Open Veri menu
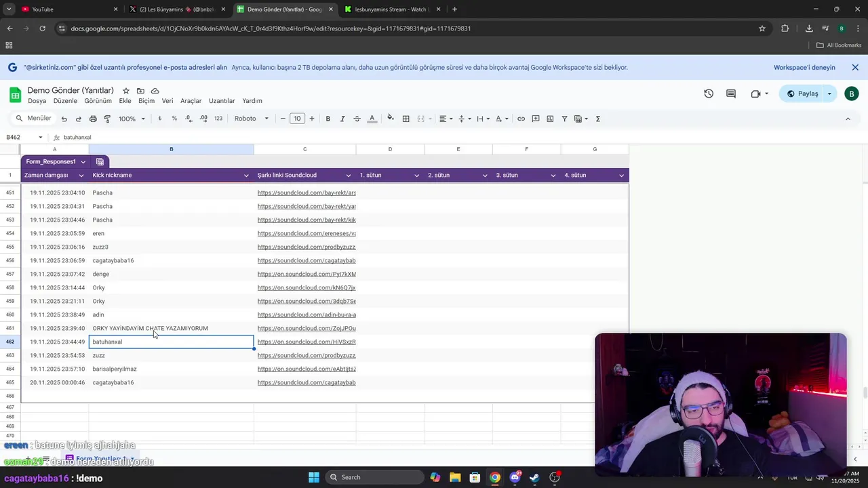Image resolution: width=868 pixels, height=488 pixels. point(167,101)
